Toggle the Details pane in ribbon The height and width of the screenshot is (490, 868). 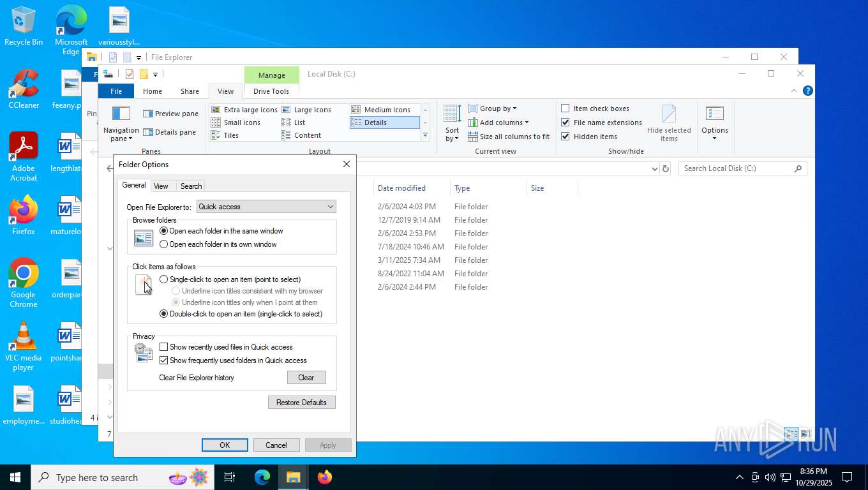pyautogui.click(x=170, y=132)
